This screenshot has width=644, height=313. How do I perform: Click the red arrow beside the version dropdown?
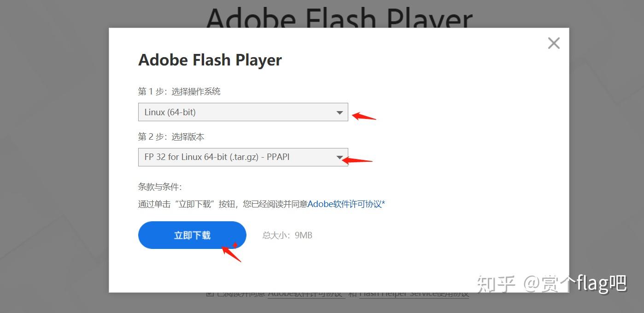[357, 160]
